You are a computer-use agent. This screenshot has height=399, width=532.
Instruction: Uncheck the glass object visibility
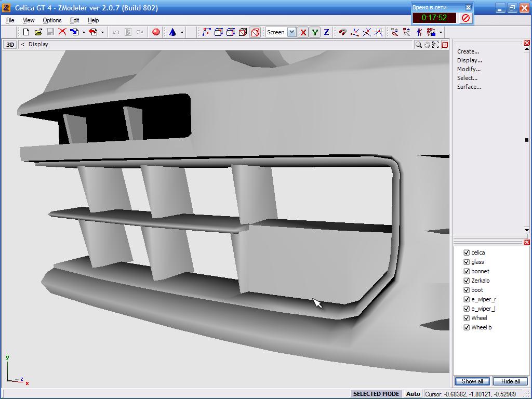point(467,262)
